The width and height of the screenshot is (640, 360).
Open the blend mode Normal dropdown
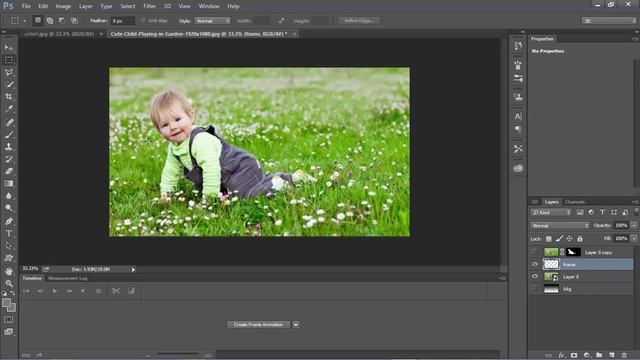point(560,225)
